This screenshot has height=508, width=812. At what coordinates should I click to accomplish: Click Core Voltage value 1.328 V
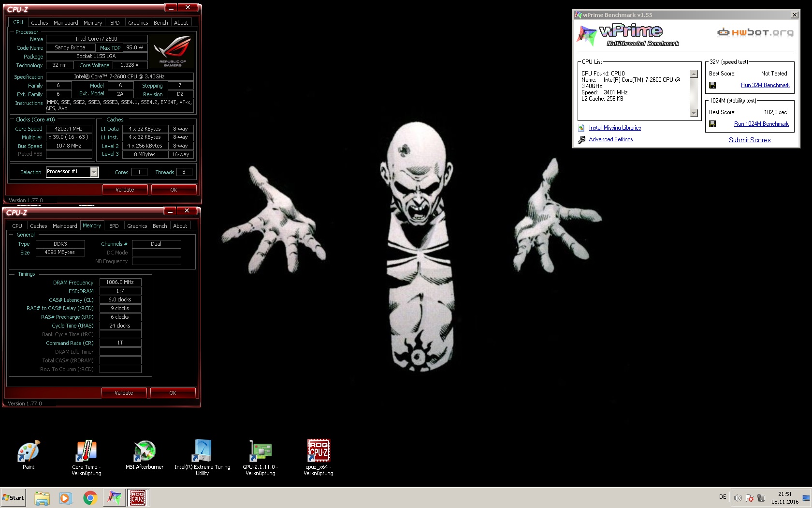tap(130, 65)
